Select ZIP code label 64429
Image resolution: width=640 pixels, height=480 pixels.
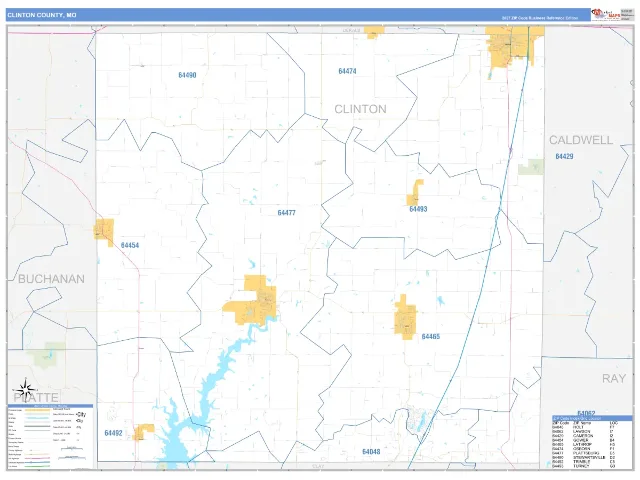(564, 156)
